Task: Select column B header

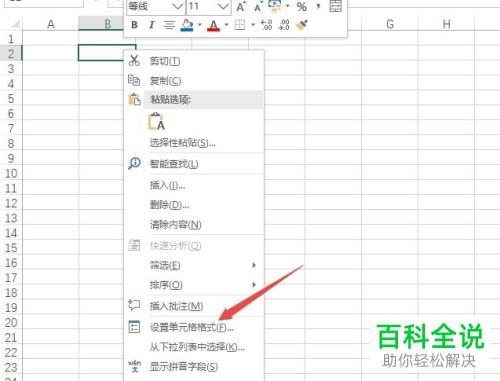Action: point(107,24)
